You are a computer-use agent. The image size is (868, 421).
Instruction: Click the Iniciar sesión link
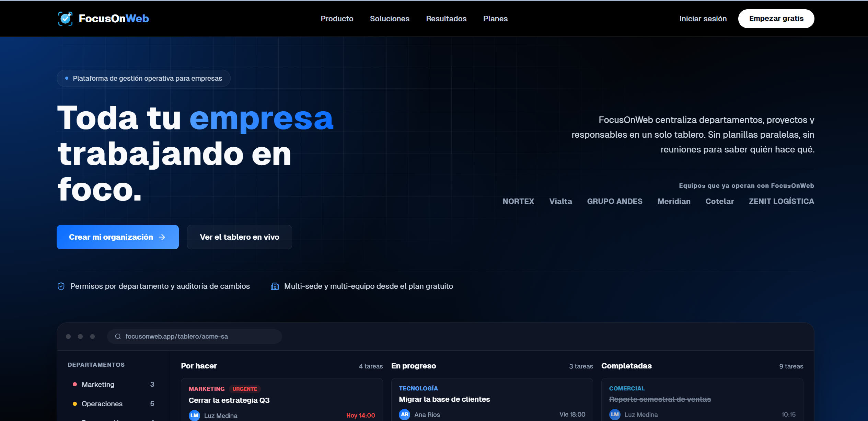[x=703, y=19]
